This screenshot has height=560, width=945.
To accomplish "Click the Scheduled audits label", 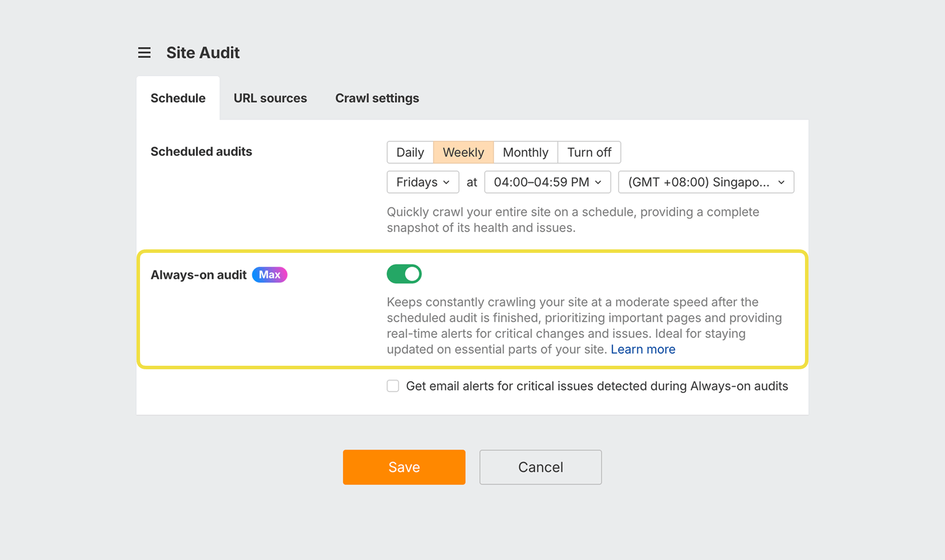I will pyautogui.click(x=201, y=152).
